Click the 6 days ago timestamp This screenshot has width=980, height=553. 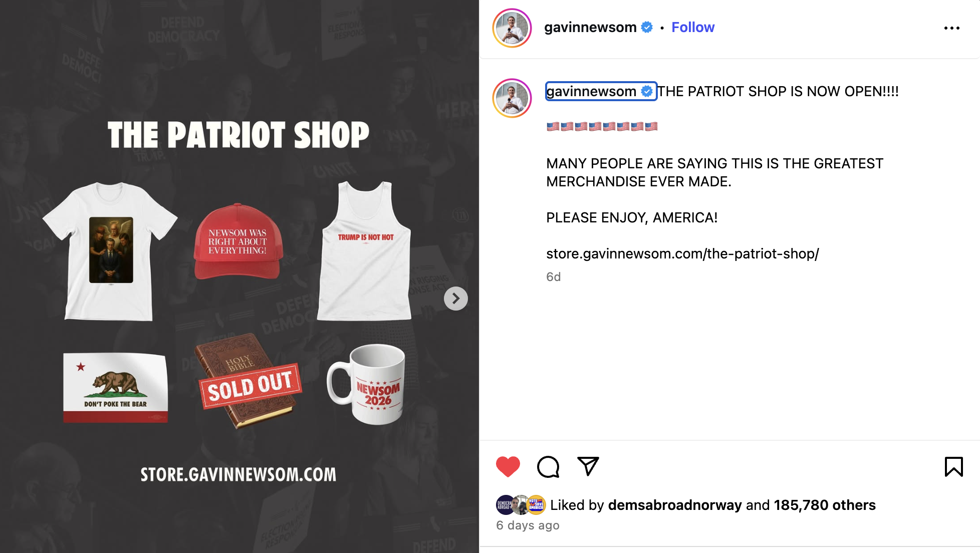point(528,525)
